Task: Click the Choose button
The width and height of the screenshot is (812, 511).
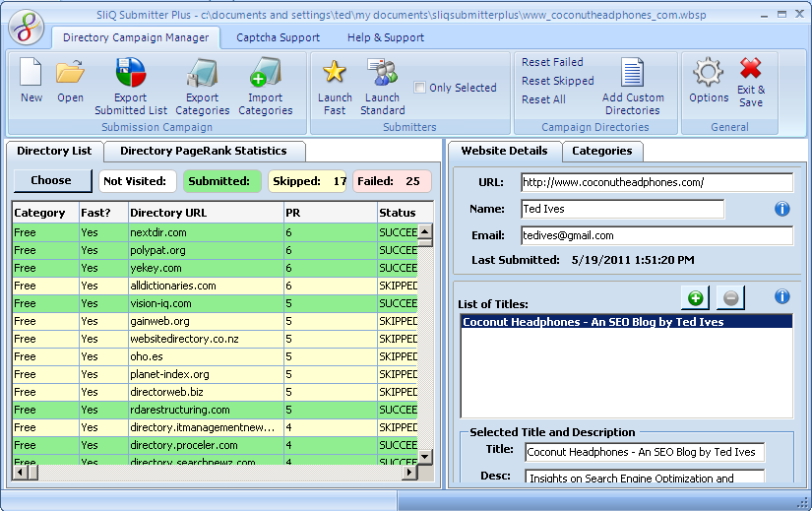Action: [52, 181]
